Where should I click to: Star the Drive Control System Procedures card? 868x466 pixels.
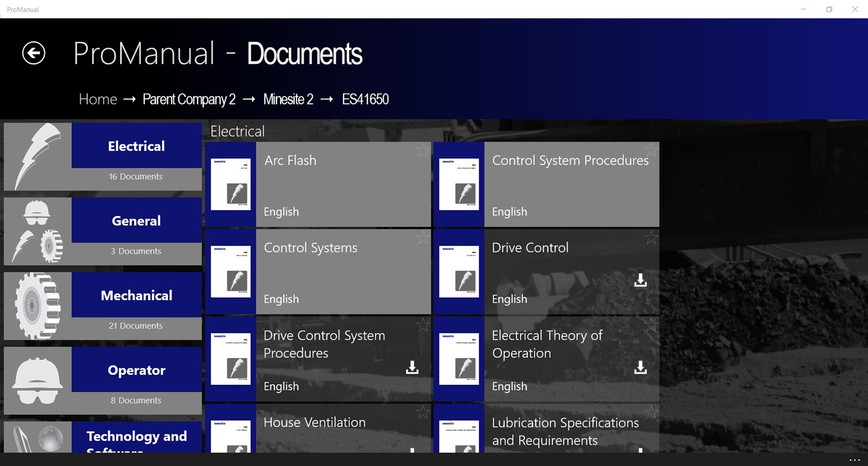coord(423,325)
